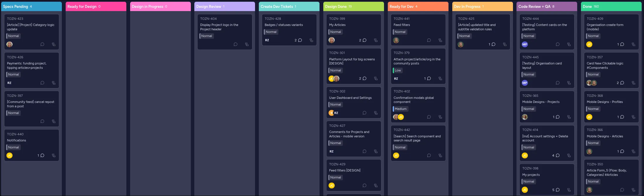
Task: Click assignee avatar on TOZN-423 card
Action: pyautogui.click(x=10, y=44)
